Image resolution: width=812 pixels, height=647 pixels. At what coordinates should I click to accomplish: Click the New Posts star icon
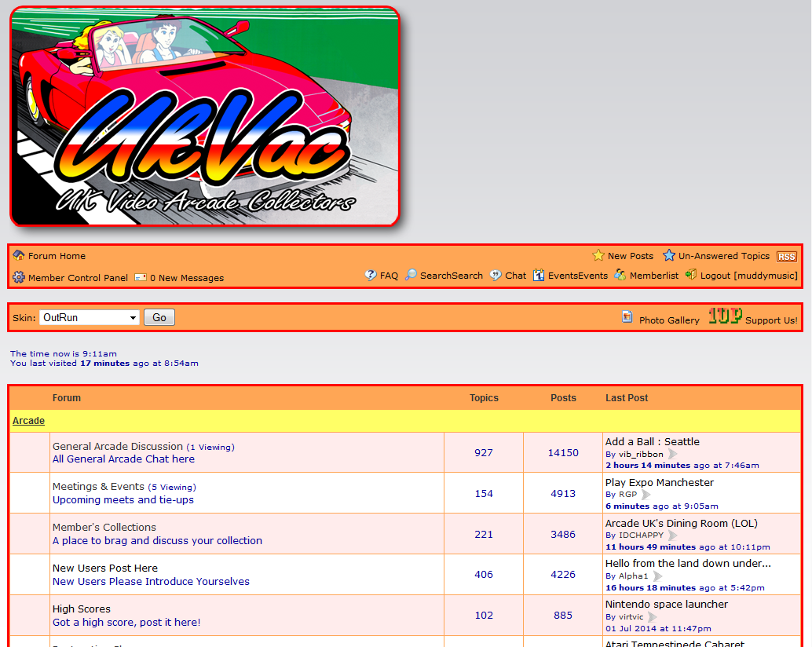tap(598, 255)
